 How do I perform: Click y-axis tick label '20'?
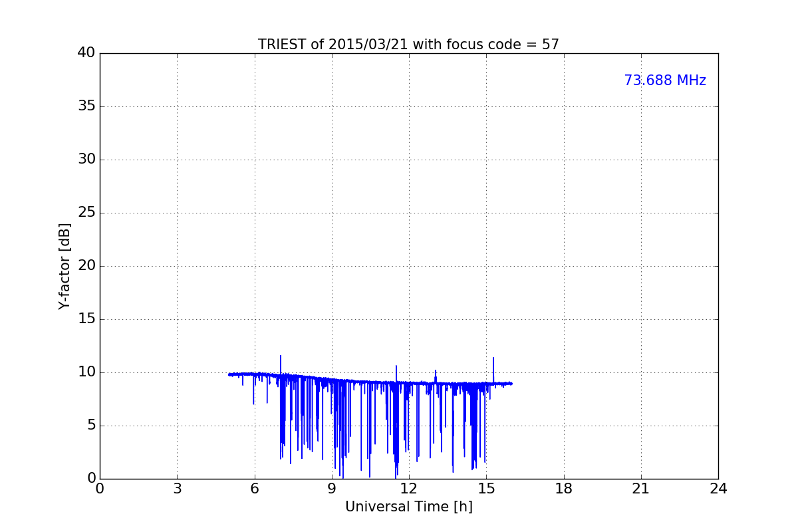86,266
